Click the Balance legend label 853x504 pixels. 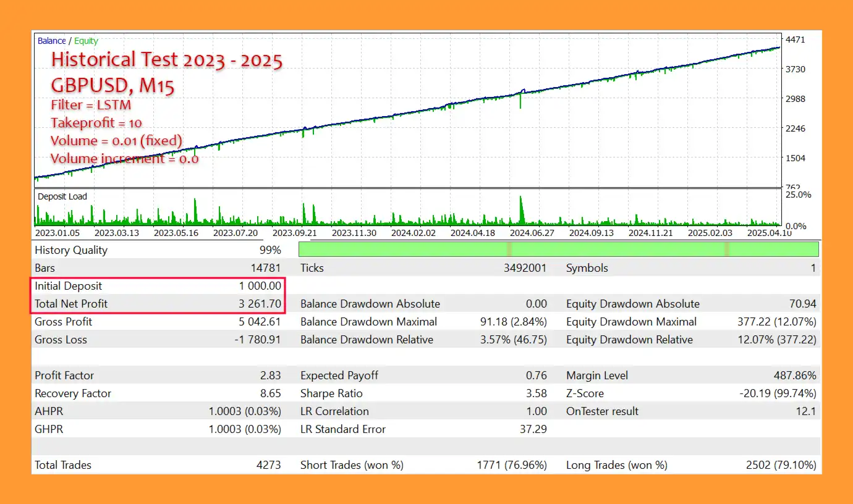(51, 41)
